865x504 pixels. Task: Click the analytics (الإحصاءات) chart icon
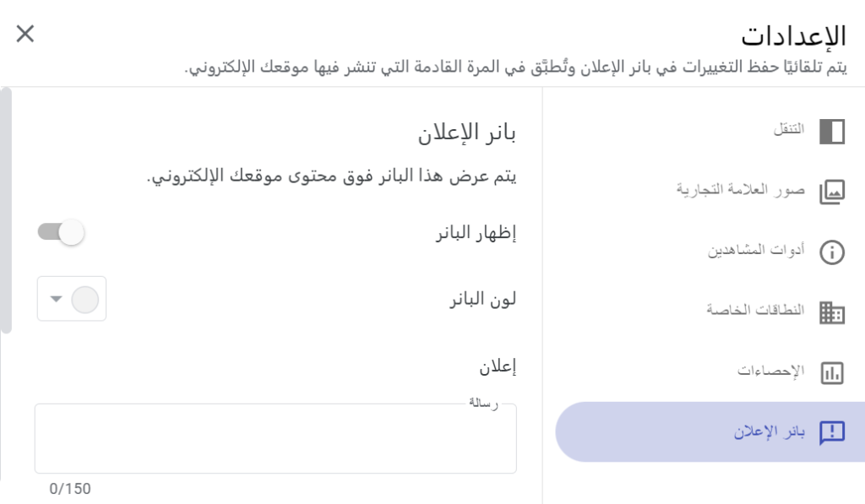[x=832, y=372]
